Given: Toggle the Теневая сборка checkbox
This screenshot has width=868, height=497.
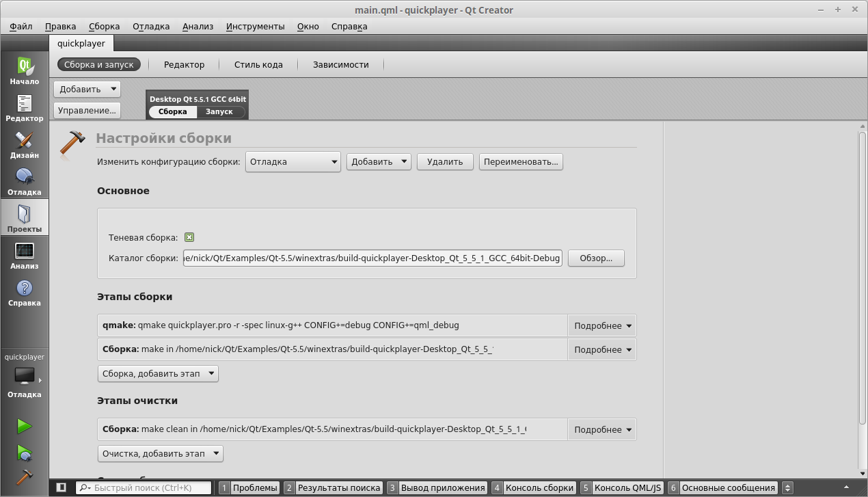Looking at the screenshot, I should [x=189, y=237].
